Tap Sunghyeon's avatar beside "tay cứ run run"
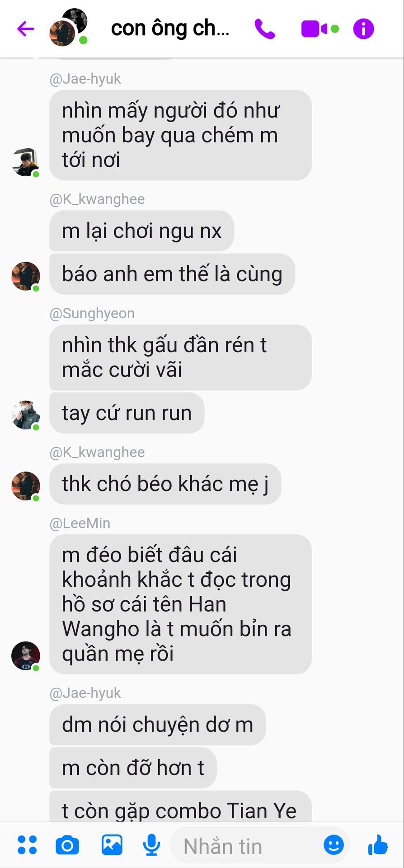The image size is (404, 868). (x=25, y=415)
